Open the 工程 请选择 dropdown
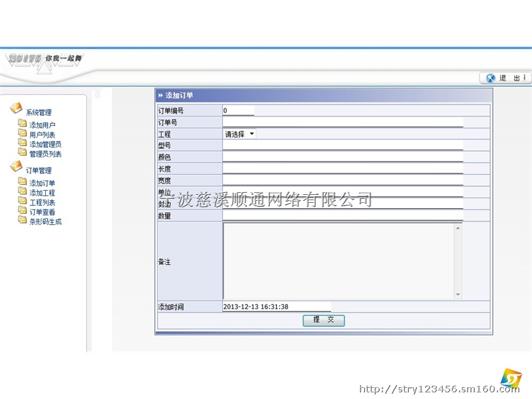The height and width of the screenshot is (399, 532). pyautogui.click(x=239, y=134)
